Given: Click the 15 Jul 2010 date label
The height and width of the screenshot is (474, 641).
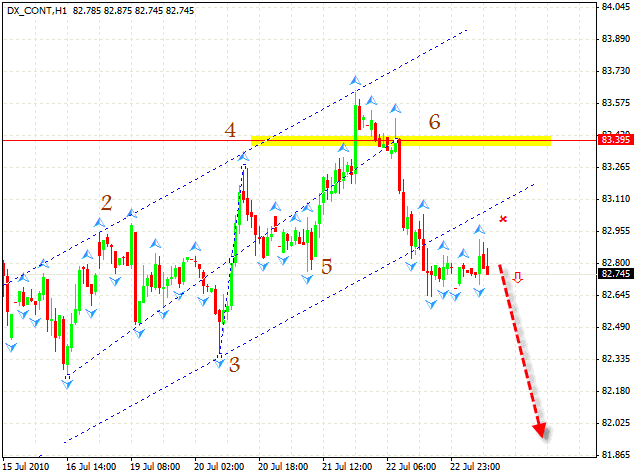Looking at the screenshot, I should click(26, 467).
